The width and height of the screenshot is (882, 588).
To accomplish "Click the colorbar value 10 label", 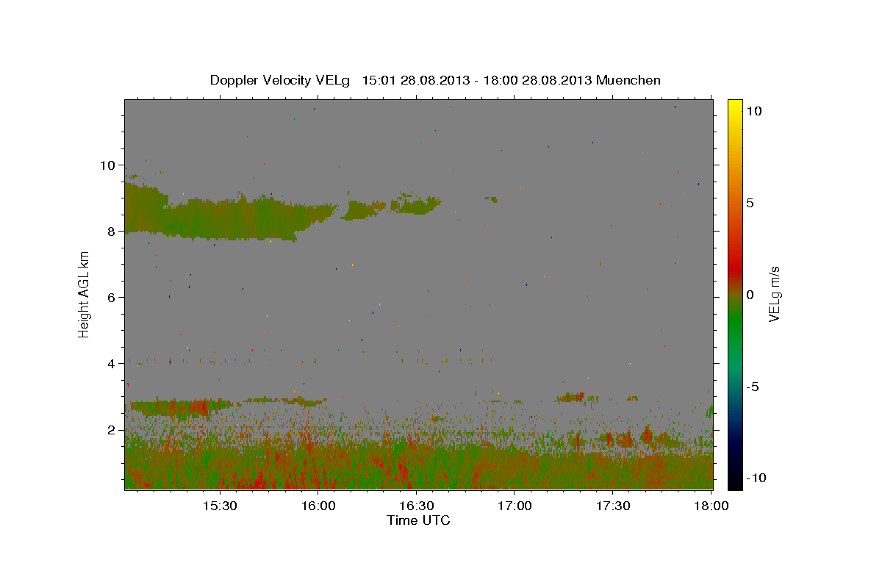I will pyautogui.click(x=753, y=110).
